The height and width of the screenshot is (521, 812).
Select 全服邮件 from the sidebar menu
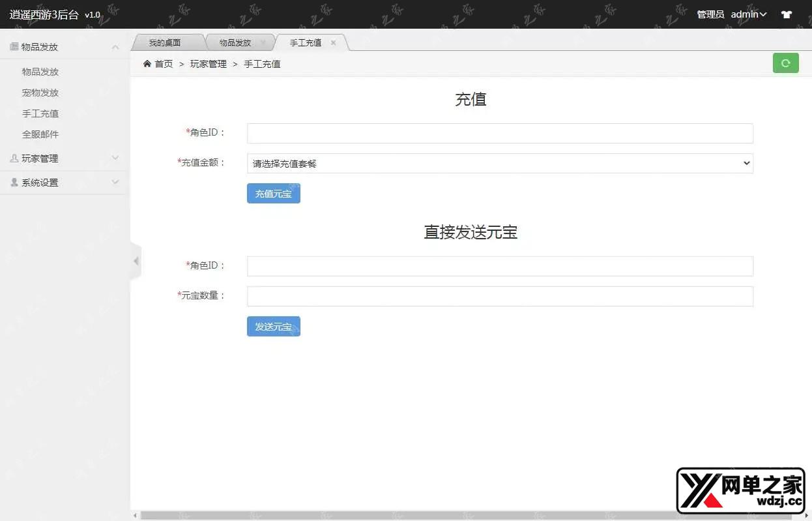coord(40,134)
